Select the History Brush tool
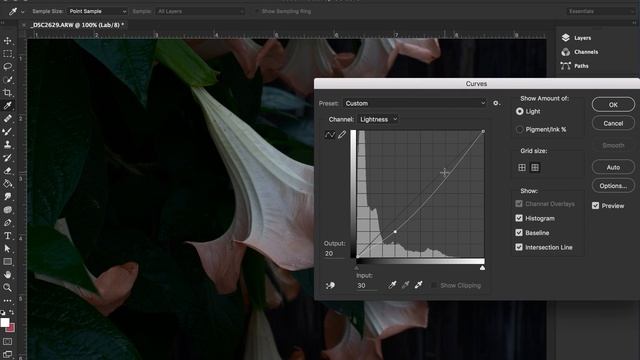The image size is (640, 360). [x=7, y=158]
